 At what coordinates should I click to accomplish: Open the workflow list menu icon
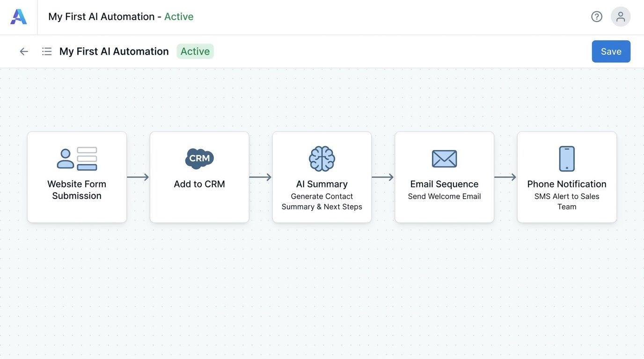point(47,51)
